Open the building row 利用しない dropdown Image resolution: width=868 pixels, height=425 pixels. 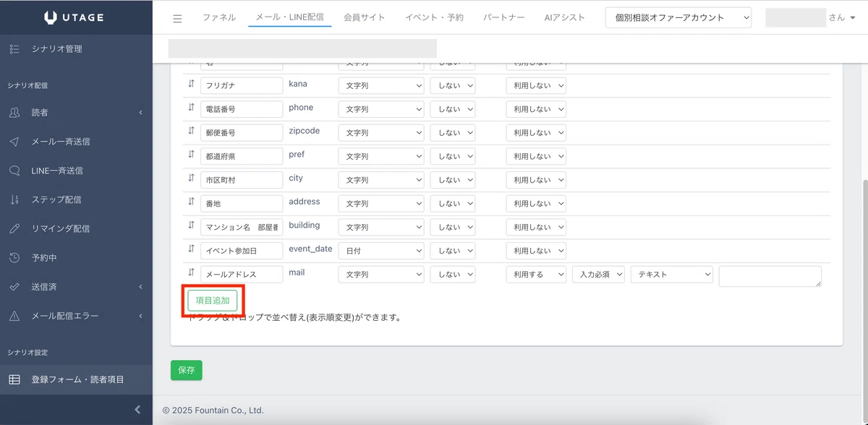point(536,227)
